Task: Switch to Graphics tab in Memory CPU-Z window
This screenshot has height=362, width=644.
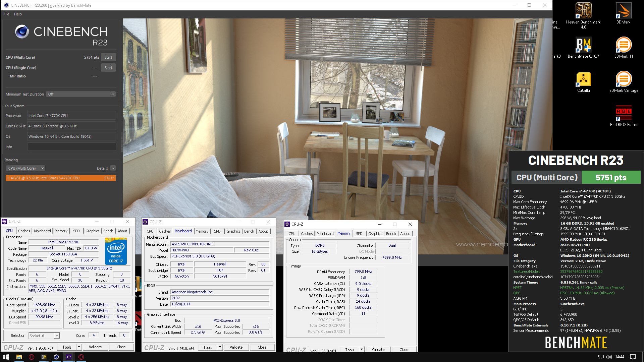Action: (x=375, y=234)
